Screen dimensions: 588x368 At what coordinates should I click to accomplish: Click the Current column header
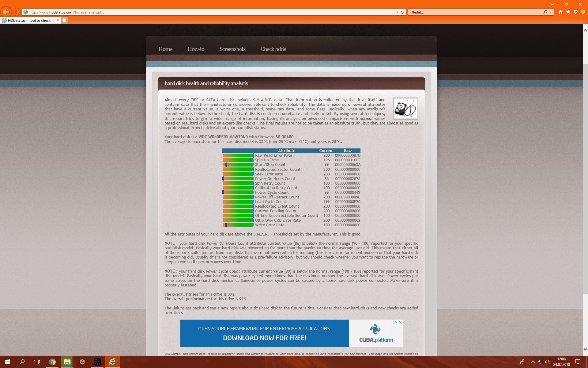click(326, 151)
